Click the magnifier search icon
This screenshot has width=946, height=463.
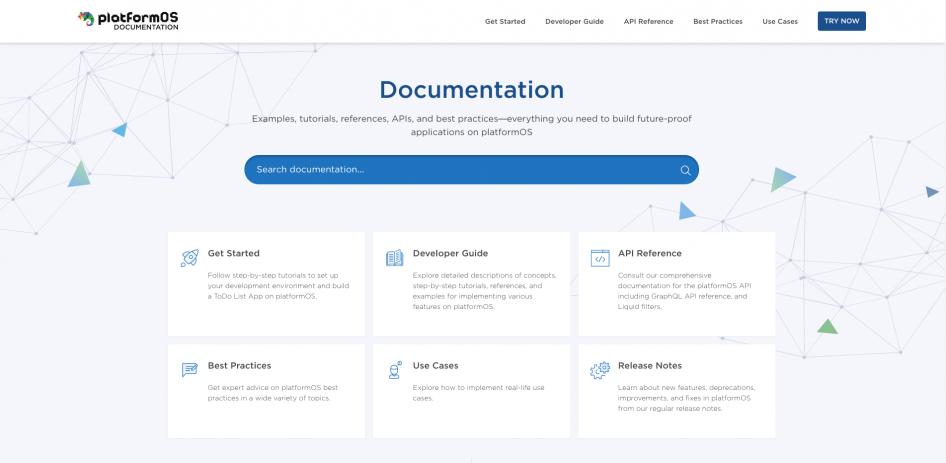click(685, 170)
